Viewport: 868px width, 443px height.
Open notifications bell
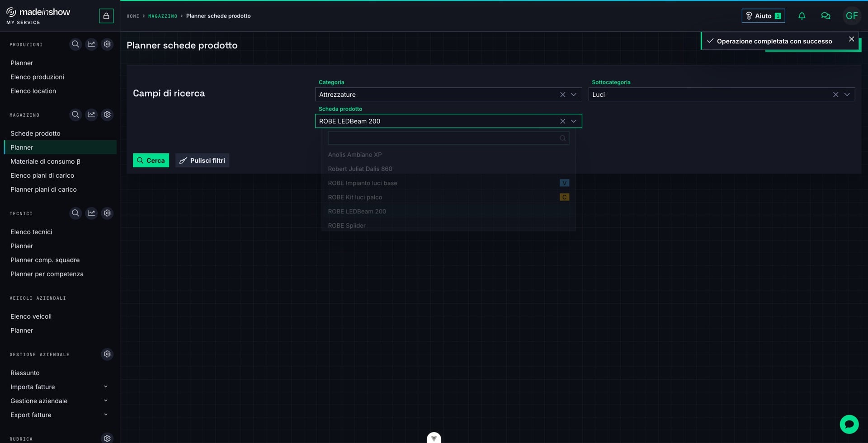point(802,16)
